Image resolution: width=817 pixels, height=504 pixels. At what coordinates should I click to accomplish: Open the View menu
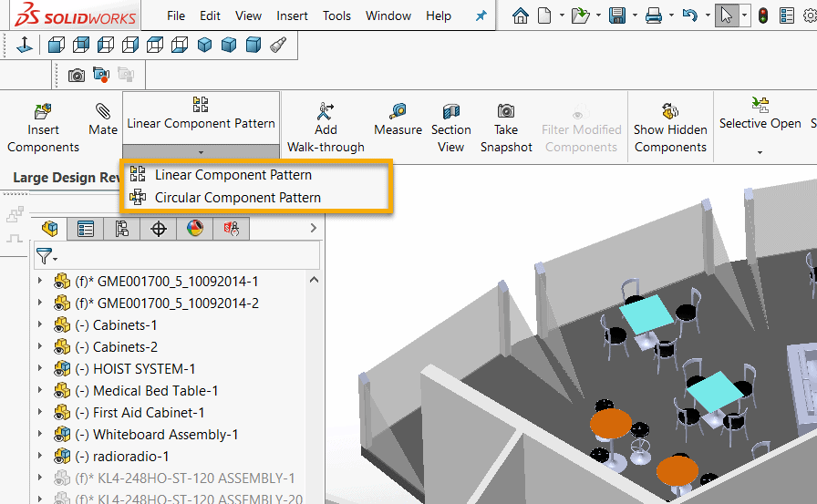tap(248, 16)
